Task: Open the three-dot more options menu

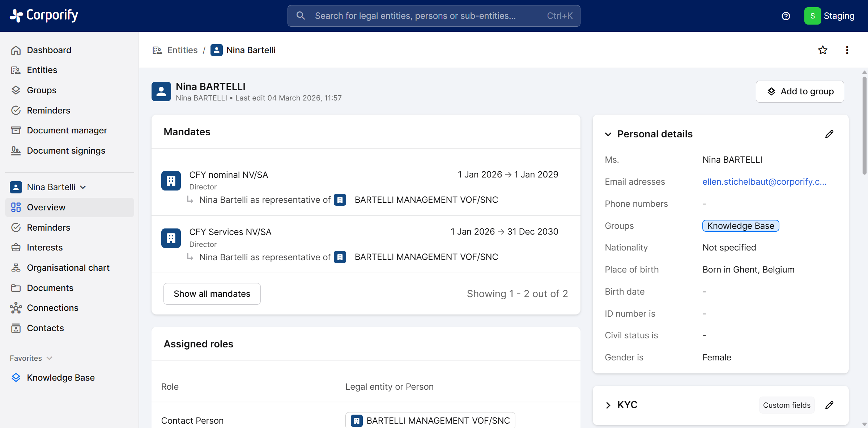Action: pos(847,50)
